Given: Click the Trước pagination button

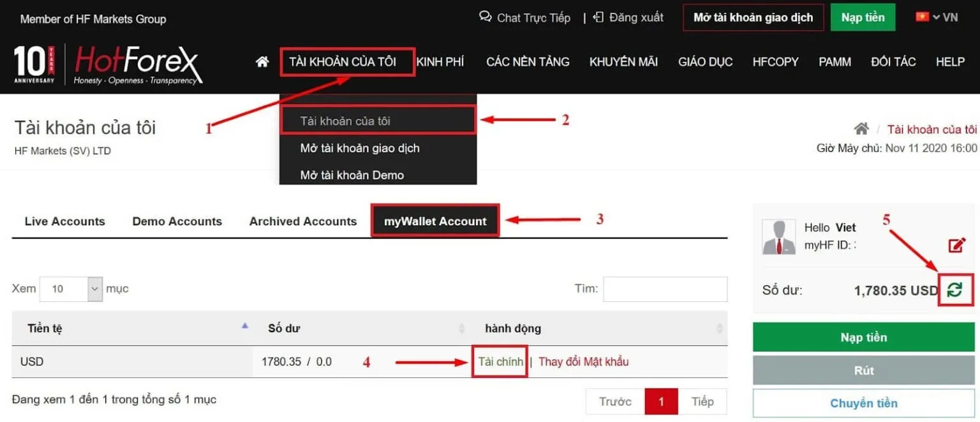Looking at the screenshot, I should pyautogui.click(x=615, y=402).
